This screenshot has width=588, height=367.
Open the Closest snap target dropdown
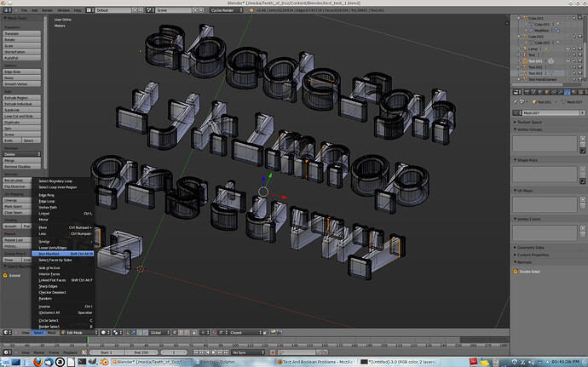[x=245, y=332]
